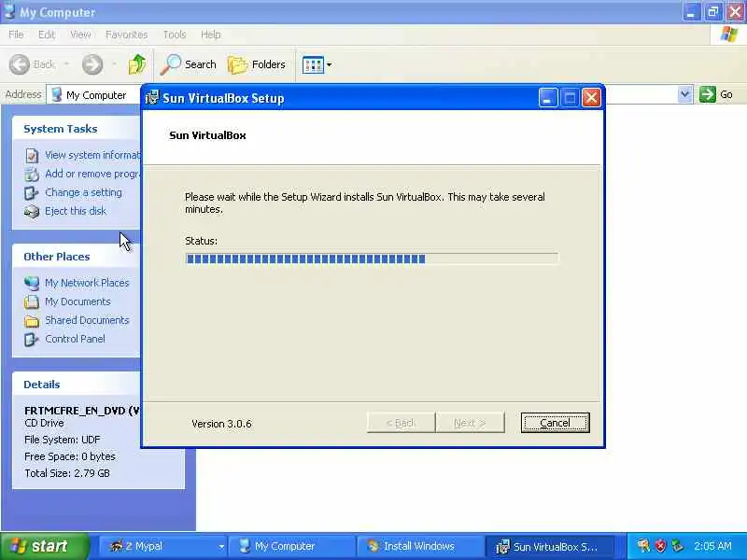747x560 pixels.
Task: Click the 2:05 AM taskbar clock
Action: coord(712,546)
